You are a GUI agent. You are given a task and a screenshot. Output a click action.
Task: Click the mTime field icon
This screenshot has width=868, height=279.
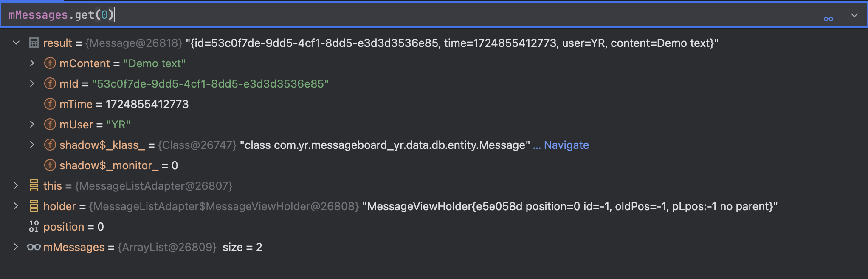tap(50, 104)
